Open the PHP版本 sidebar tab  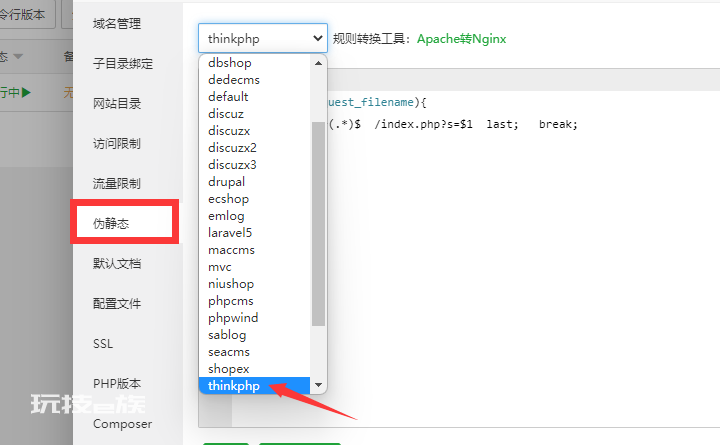click(x=117, y=383)
